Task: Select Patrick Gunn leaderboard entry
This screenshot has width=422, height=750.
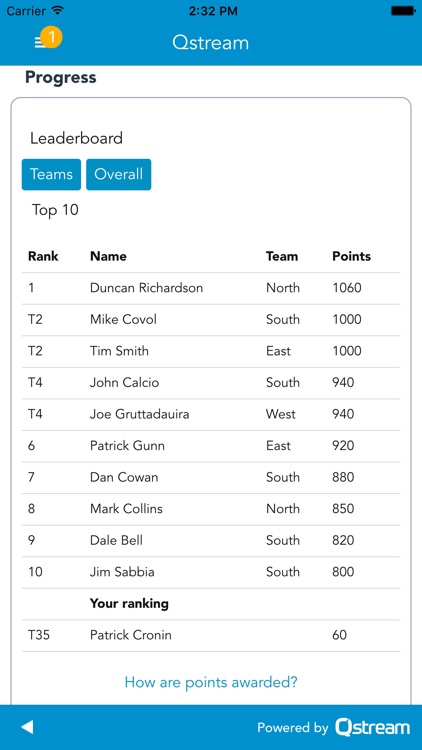Action: point(211,446)
